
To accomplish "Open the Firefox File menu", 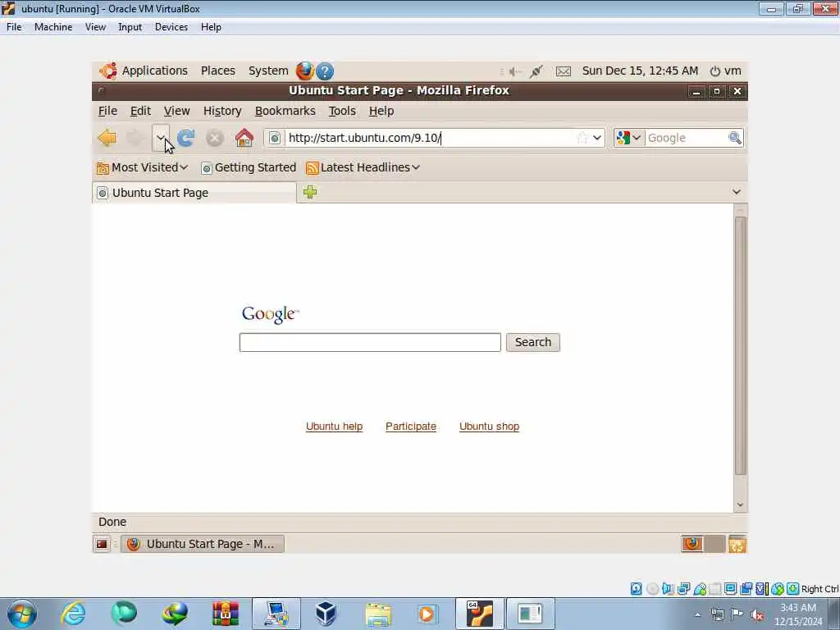I will [x=107, y=111].
